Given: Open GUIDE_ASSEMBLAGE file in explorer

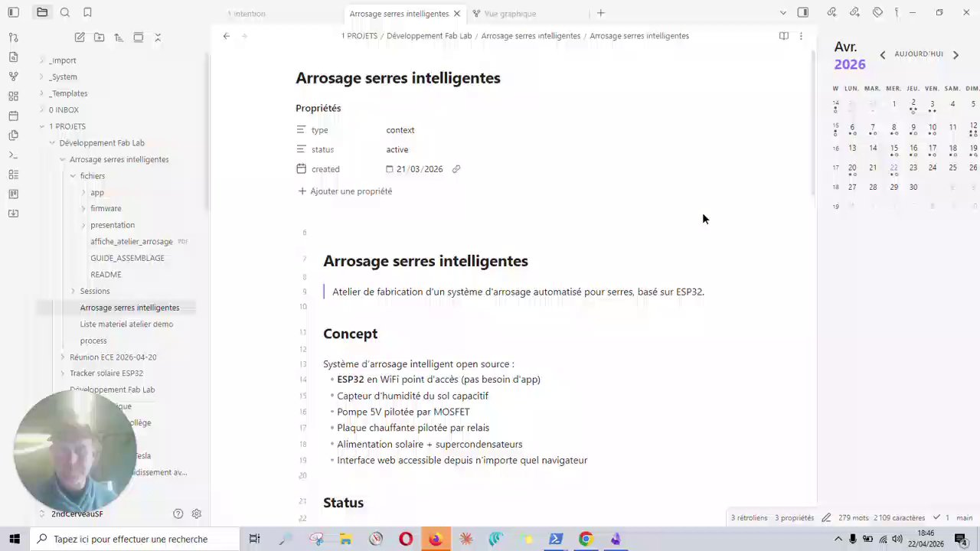Looking at the screenshot, I should [x=127, y=258].
